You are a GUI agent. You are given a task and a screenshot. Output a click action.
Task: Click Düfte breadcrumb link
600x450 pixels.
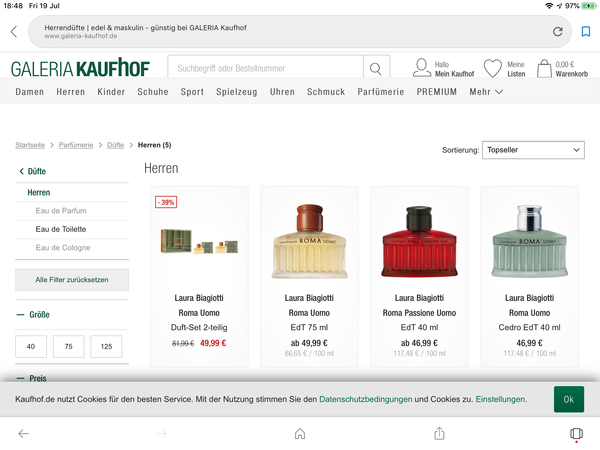[x=116, y=145]
